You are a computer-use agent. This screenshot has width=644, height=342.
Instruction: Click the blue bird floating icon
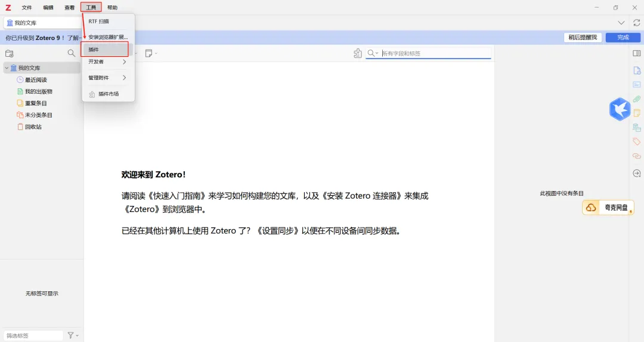(x=620, y=109)
